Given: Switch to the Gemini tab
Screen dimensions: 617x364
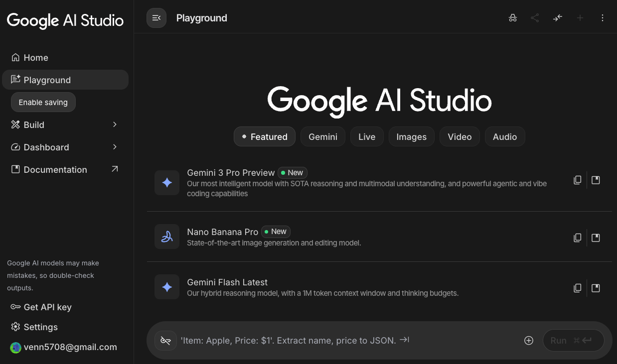Looking at the screenshot, I should click(x=322, y=137).
